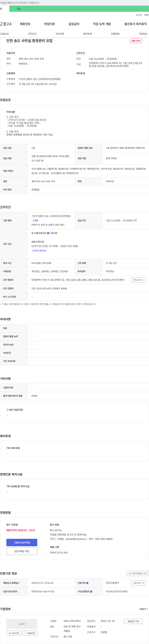
Task: Open the 취업지원 menu
Action: click(49, 24)
